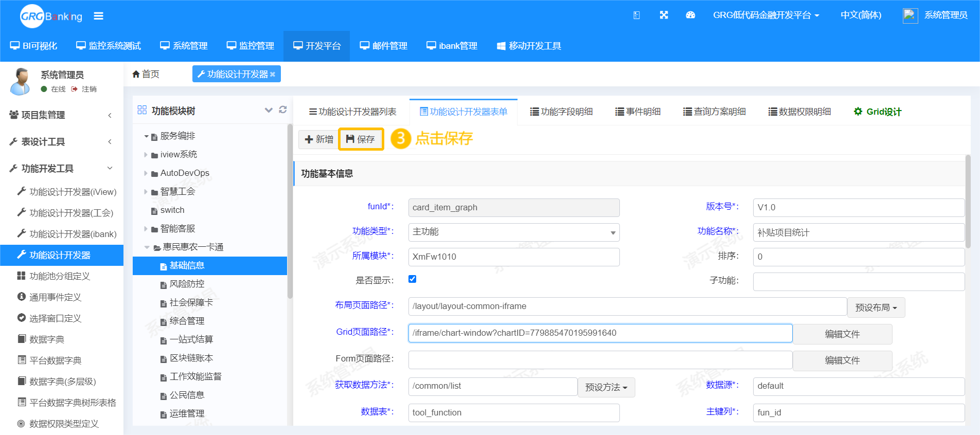Toggle the hamburger sidebar menu icon
Image resolution: width=980 pixels, height=435 pixels.
pyautogui.click(x=98, y=16)
